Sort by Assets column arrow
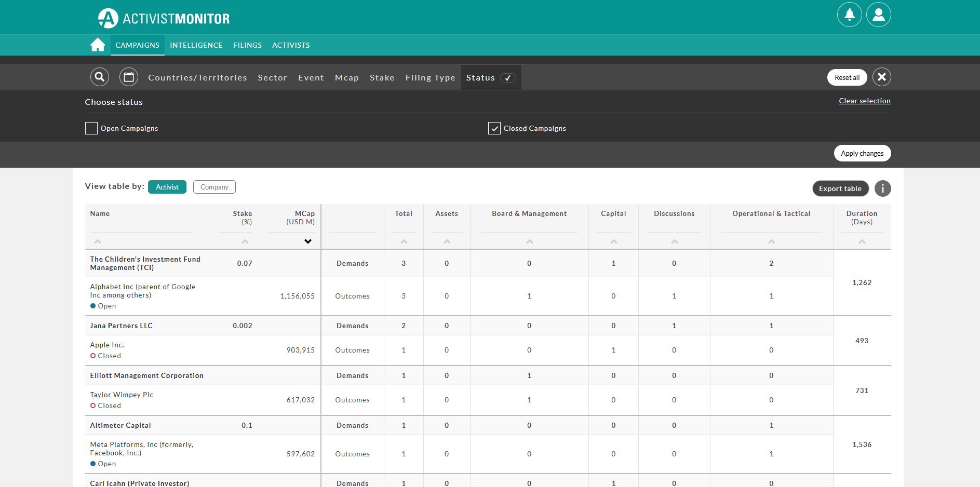 447,241
